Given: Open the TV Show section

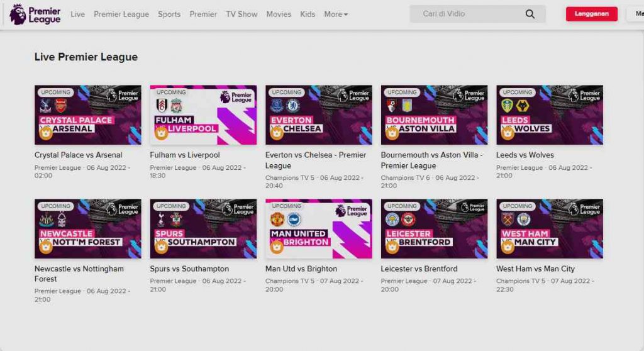Looking at the screenshot, I should coord(241,14).
